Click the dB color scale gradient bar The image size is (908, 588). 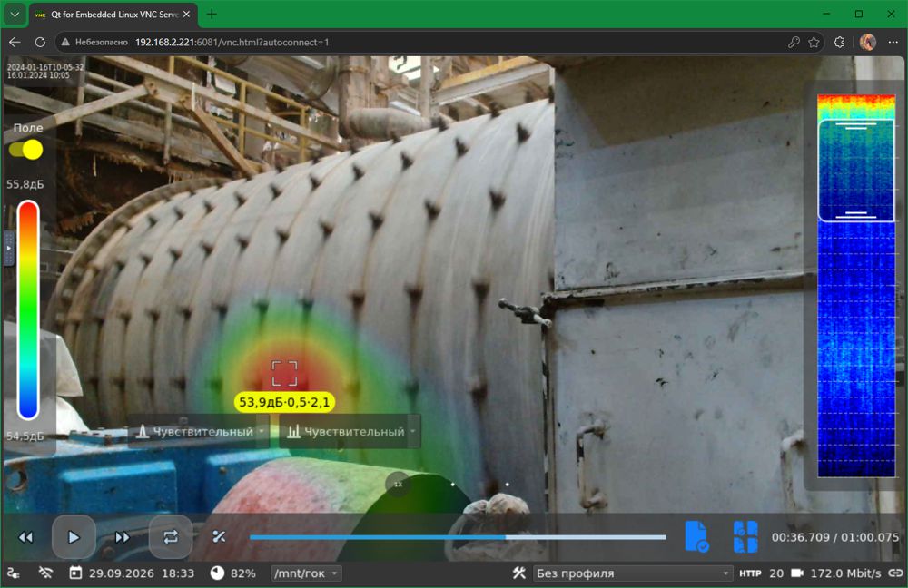tap(28, 309)
